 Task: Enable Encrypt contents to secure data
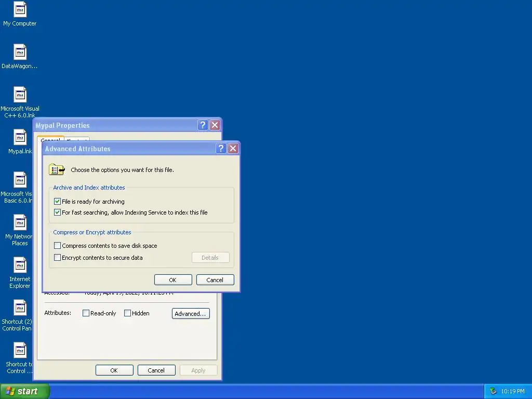coord(57,258)
